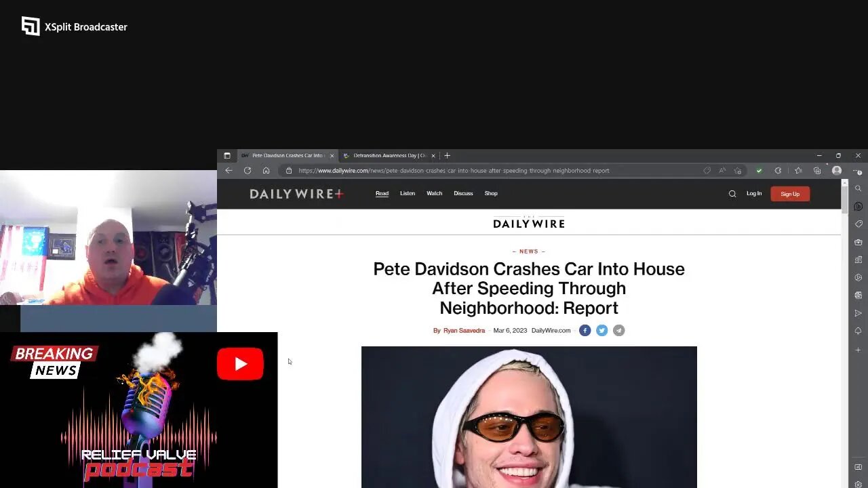868x488 pixels.
Task: View site information lock icon
Action: (289, 171)
